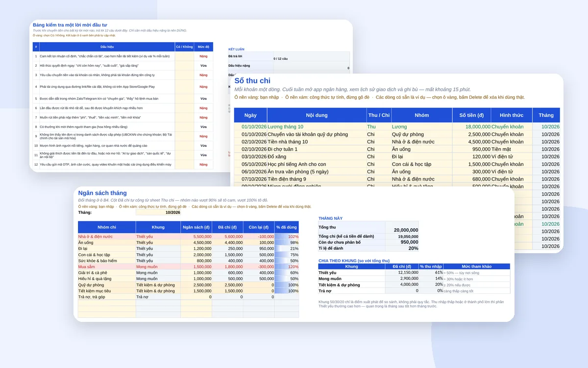
Task: Click the 'Con cái & học tập' group in Sổ thu chi
Action: point(422,164)
